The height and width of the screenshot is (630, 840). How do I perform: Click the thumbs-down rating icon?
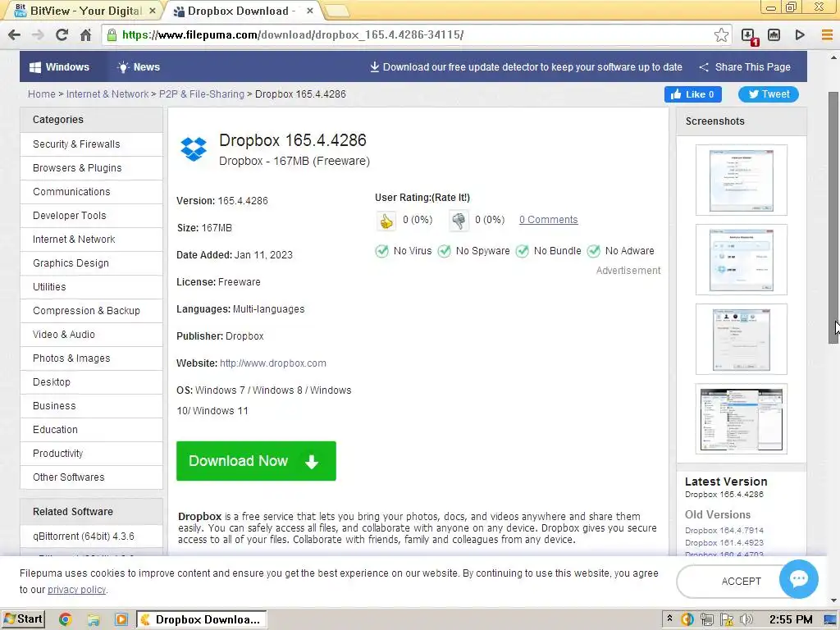459,220
